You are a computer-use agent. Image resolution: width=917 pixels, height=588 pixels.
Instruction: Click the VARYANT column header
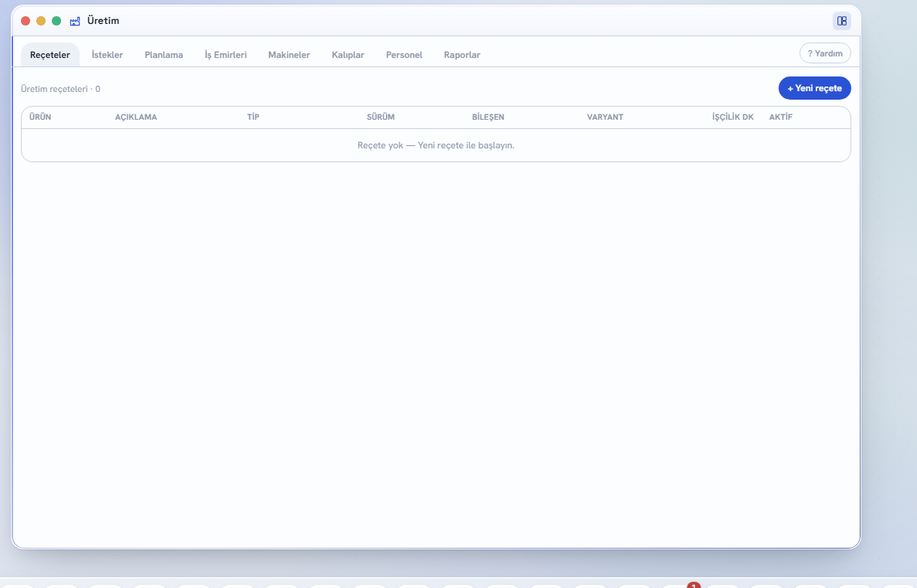coord(605,117)
